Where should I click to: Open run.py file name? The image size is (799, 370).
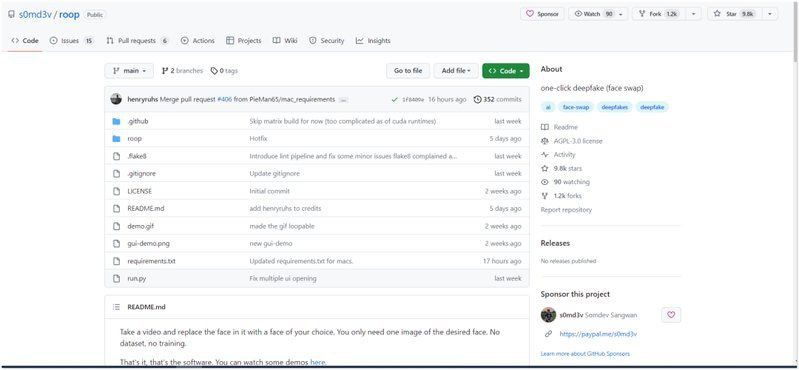point(137,279)
